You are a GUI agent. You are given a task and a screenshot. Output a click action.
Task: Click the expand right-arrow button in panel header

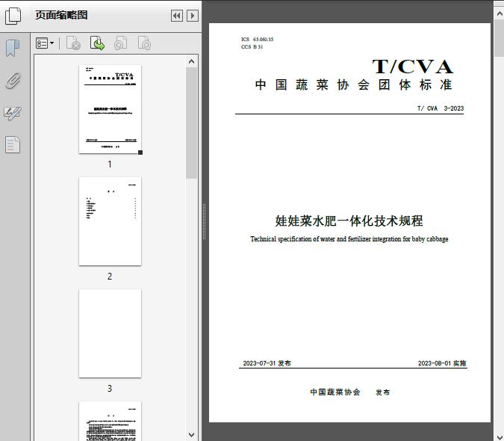(193, 16)
